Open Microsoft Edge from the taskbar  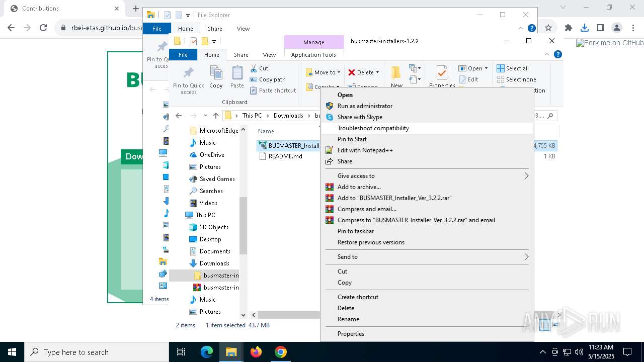point(207,352)
